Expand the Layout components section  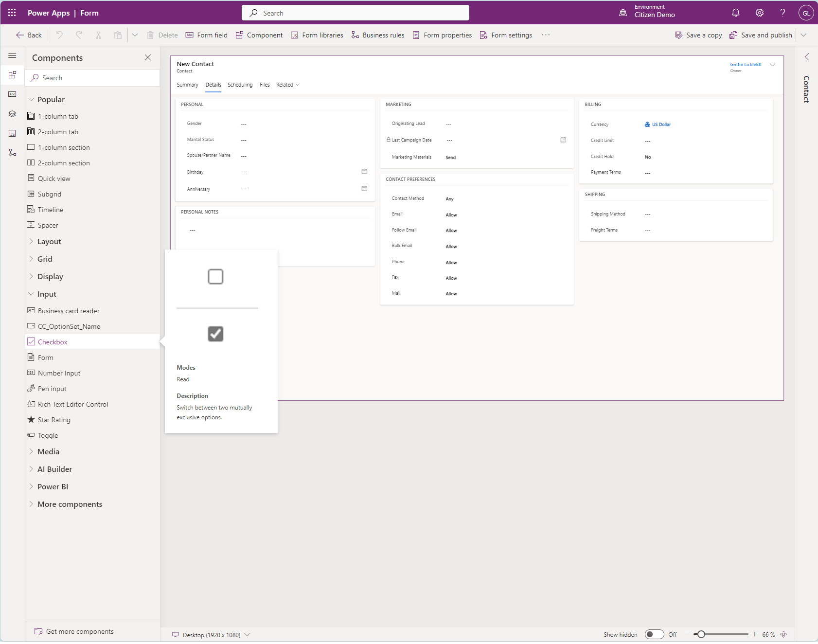click(49, 241)
